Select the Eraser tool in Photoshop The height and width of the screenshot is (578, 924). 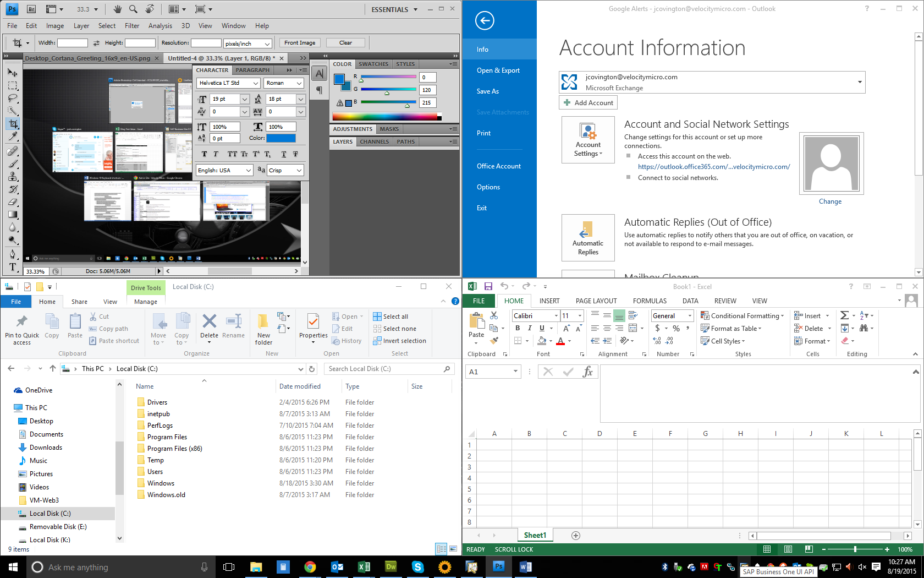tap(13, 202)
